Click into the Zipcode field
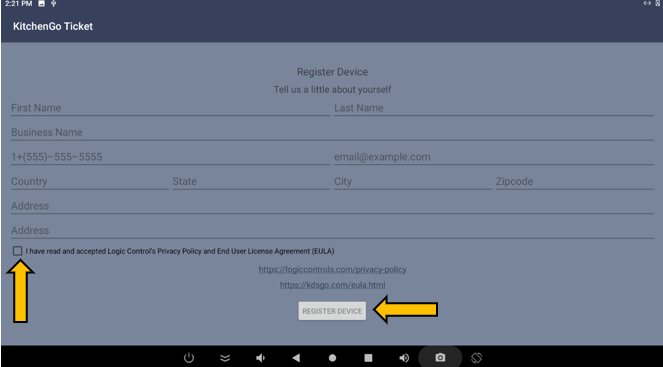The height and width of the screenshot is (367, 663). [x=575, y=182]
